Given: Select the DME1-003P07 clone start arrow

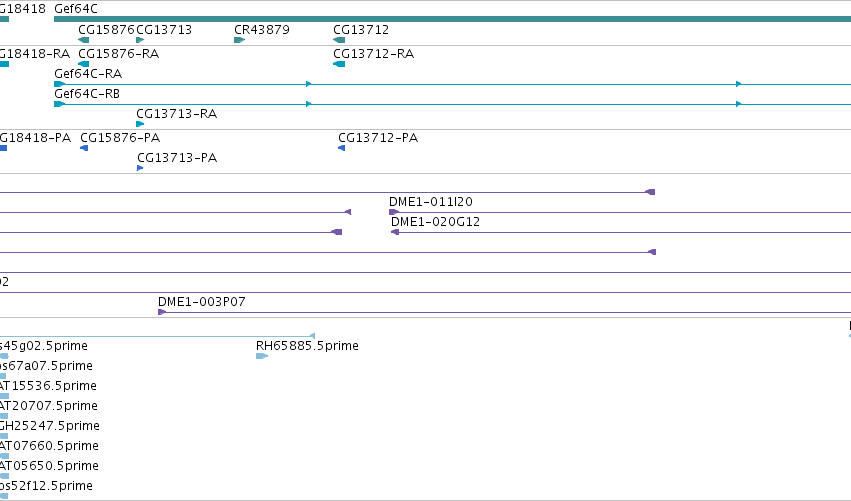Looking at the screenshot, I should point(162,312).
